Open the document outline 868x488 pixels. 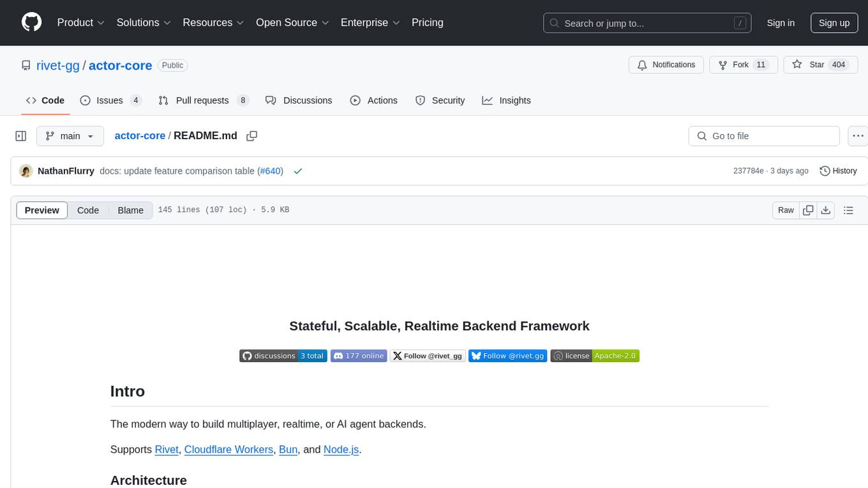(848, 210)
